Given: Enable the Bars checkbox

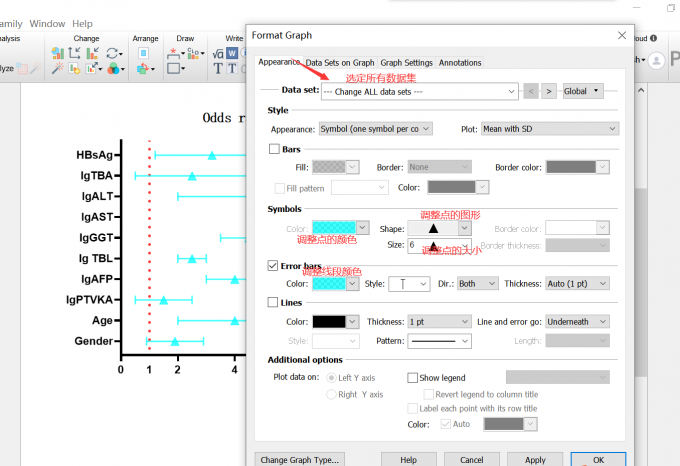Looking at the screenshot, I should tap(275, 149).
